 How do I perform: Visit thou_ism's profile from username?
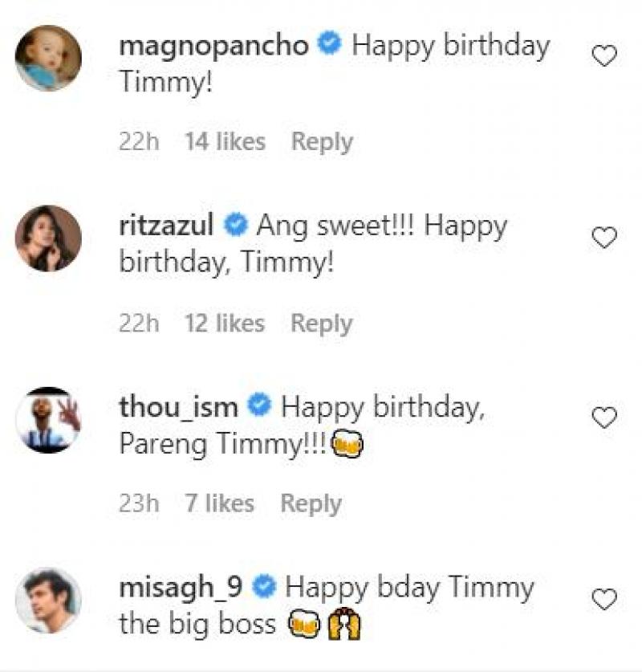[x=178, y=407]
